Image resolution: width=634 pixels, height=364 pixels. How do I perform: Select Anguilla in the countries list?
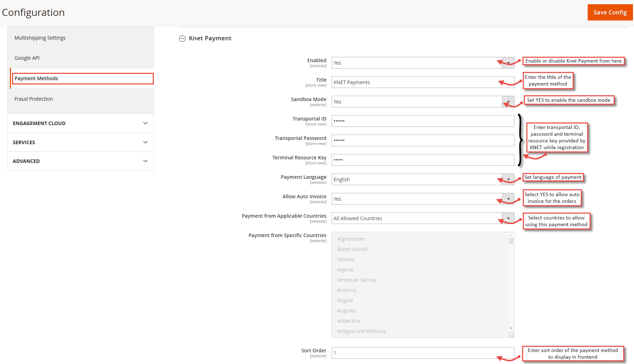346,311
